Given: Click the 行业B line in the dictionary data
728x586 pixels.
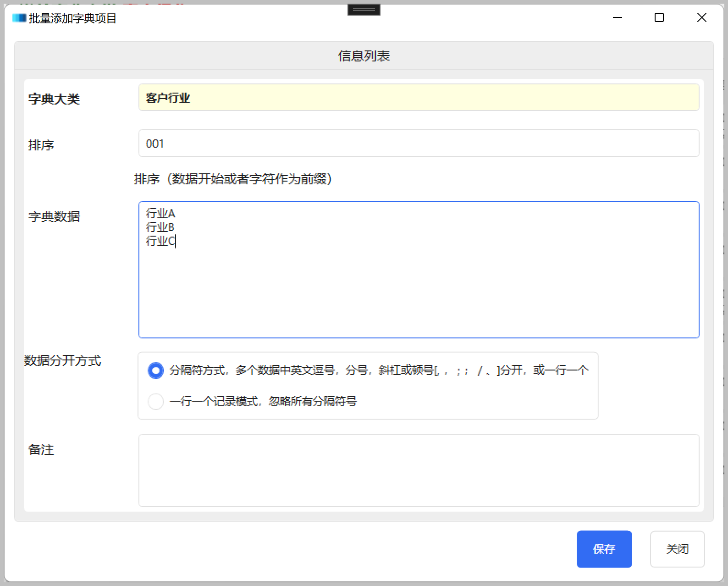Looking at the screenshot, I should (x=160, y=227).
